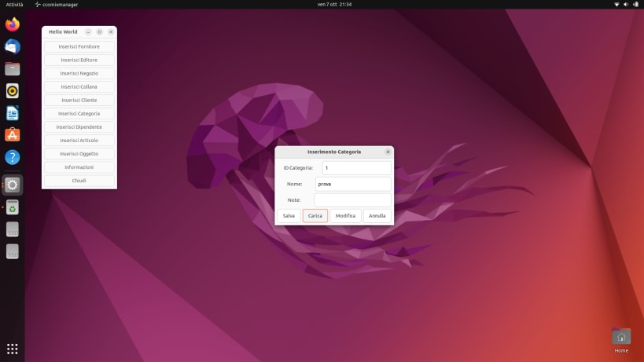Click the Nome label

point(295,184)
